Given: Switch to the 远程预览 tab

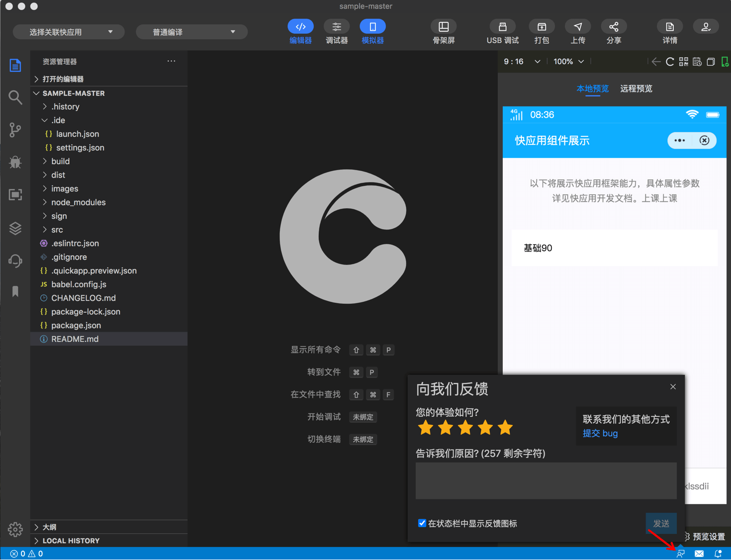Looking at the screenshot, I should (636, 89).
